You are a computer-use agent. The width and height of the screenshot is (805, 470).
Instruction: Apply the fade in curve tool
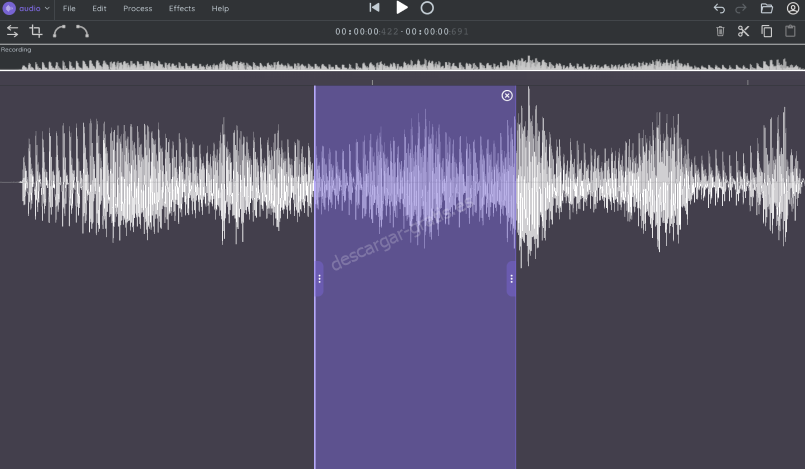(59, 31)
